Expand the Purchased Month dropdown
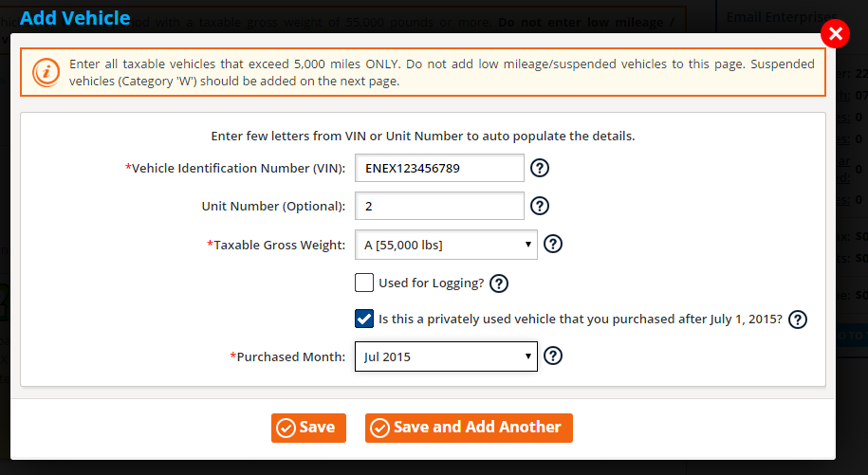The width and height of the screenshot is (868, 475). 446,357
